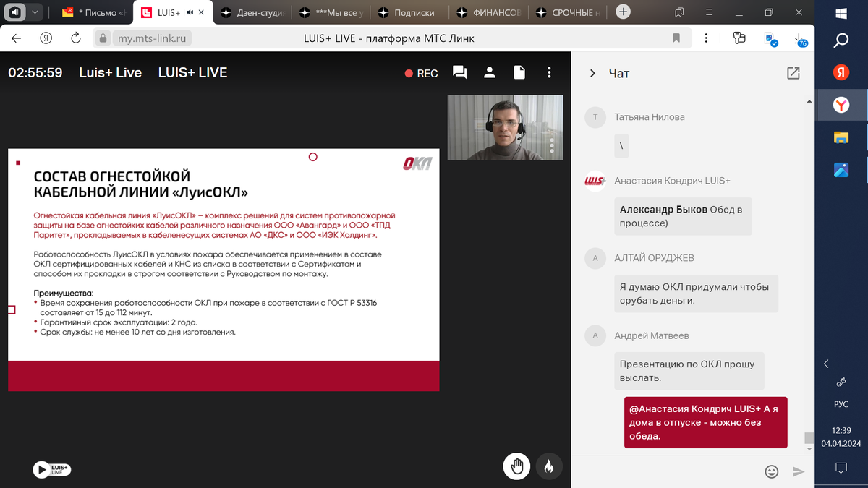This screenshot has width=868, height=488.
Task: Click the LUIS+ LIVE logo under the slide
Action: [51, 470]
